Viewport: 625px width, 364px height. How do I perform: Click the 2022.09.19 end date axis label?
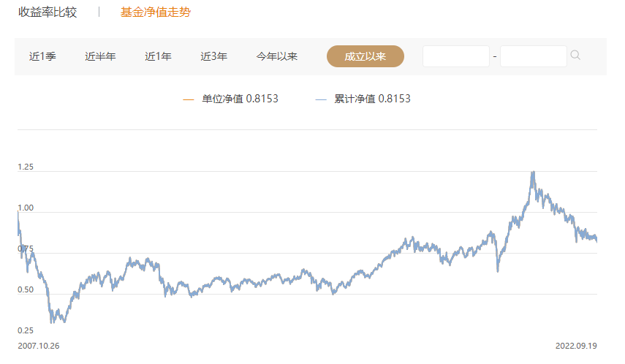tap(577, 344)
